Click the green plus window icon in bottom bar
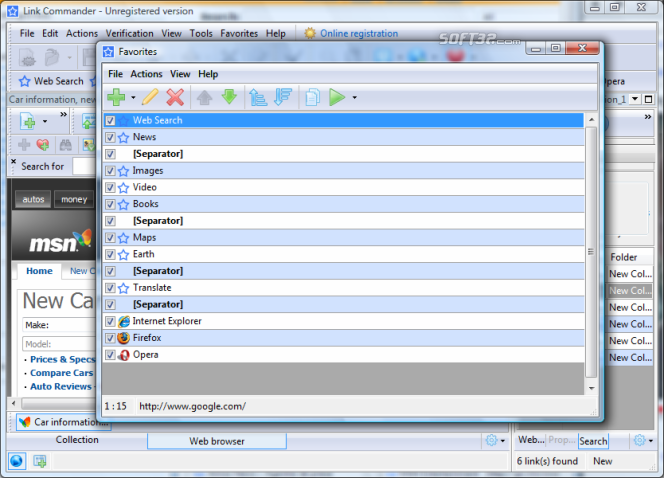The height and width of the screenshot is (478, 664). [40, 461]
